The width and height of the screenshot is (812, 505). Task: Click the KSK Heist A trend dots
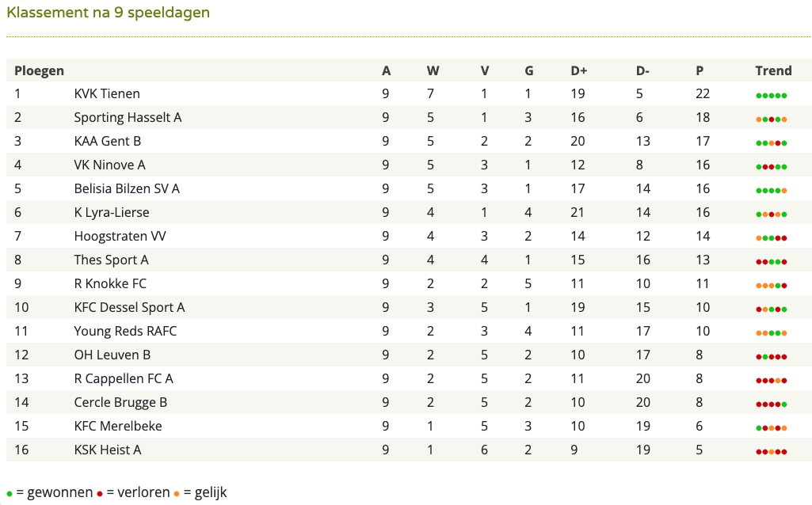click(771, 452)
